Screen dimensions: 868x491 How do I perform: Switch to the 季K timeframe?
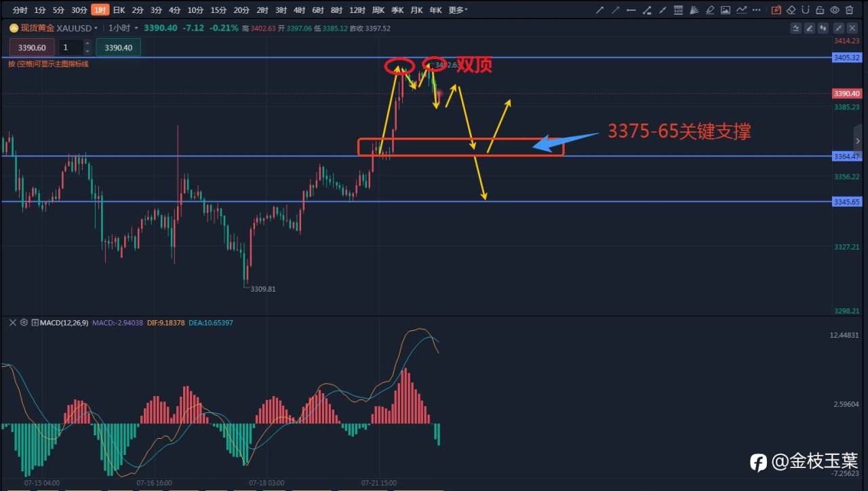coord(397,10)
